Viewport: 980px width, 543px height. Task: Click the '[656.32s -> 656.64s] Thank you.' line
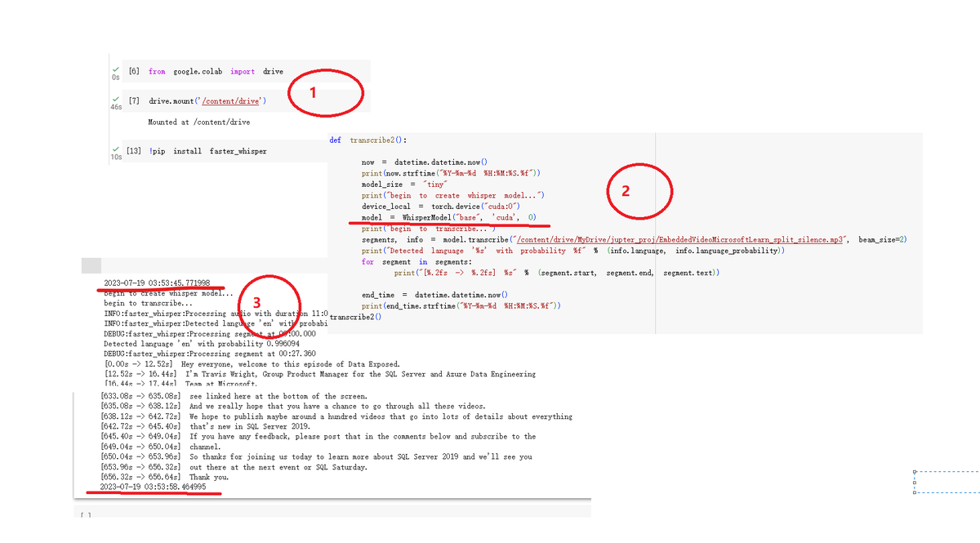point(164,477)
